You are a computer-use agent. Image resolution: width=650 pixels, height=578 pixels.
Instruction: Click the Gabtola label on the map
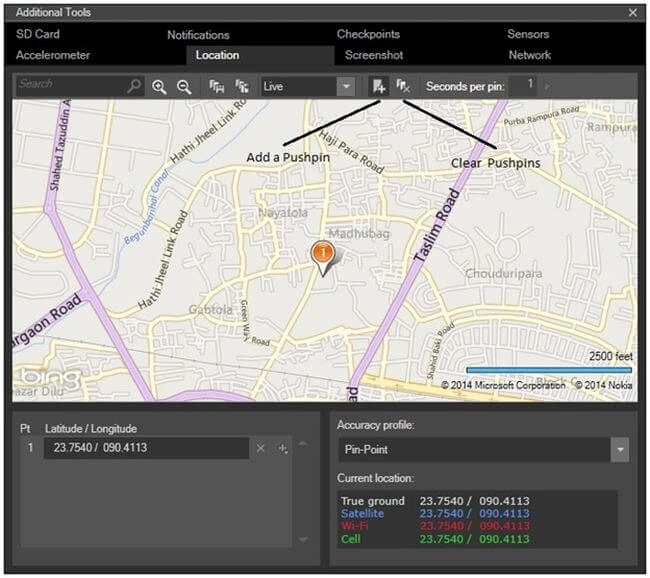[210, 309]
